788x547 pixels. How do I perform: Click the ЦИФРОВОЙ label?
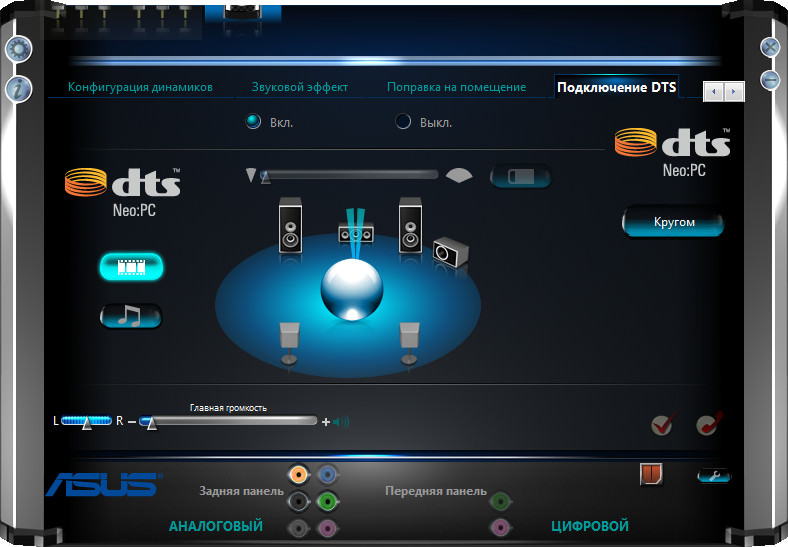click(x=590, y=526)
